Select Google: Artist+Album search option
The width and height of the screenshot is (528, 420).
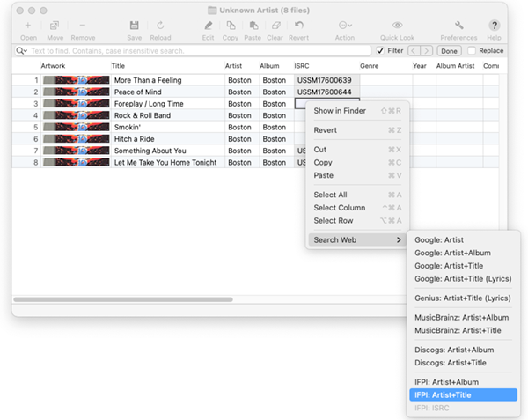(463, 253)
